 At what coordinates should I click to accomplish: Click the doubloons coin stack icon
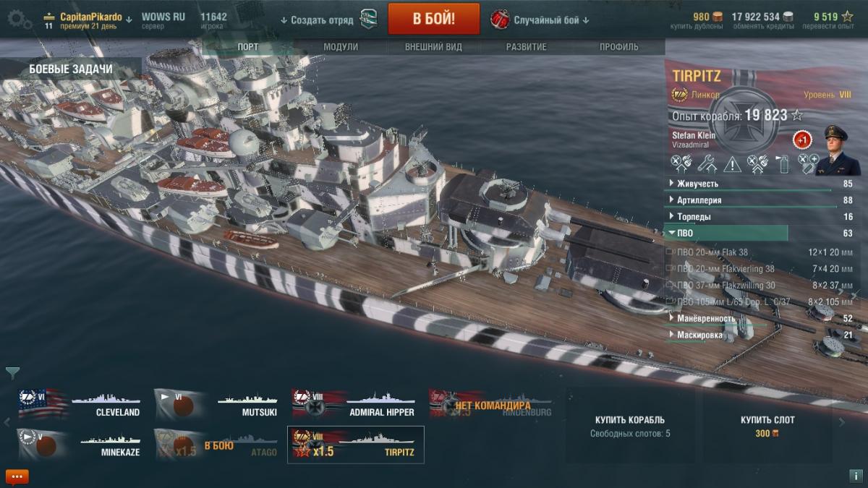tap(718, 17)
